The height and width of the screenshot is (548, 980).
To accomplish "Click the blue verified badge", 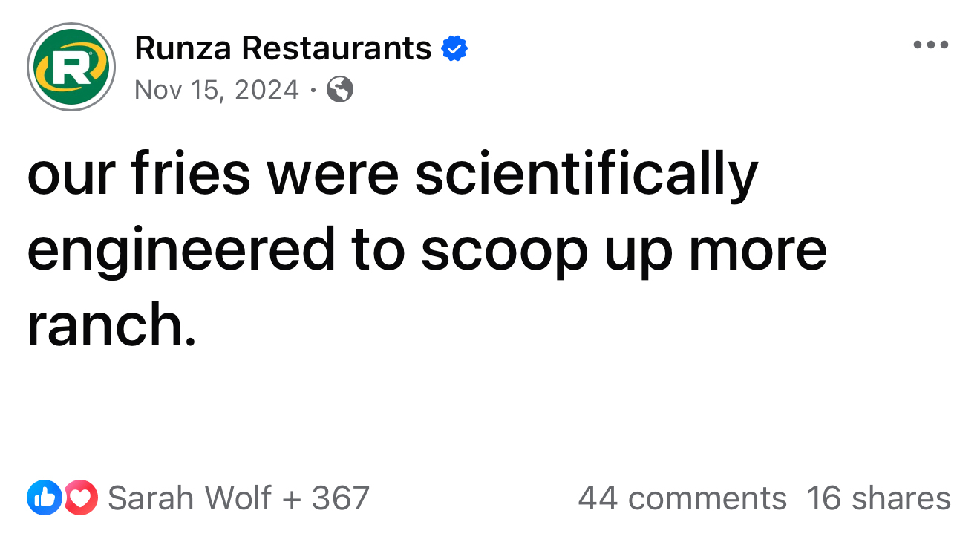I will point(454,49).
